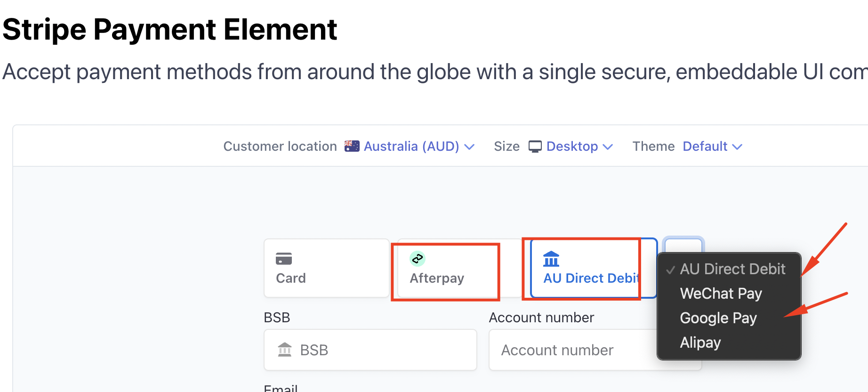Click the desktop monitor icon next to Size
The height and width of the screenshot is (392, 868).
[535, 147]
